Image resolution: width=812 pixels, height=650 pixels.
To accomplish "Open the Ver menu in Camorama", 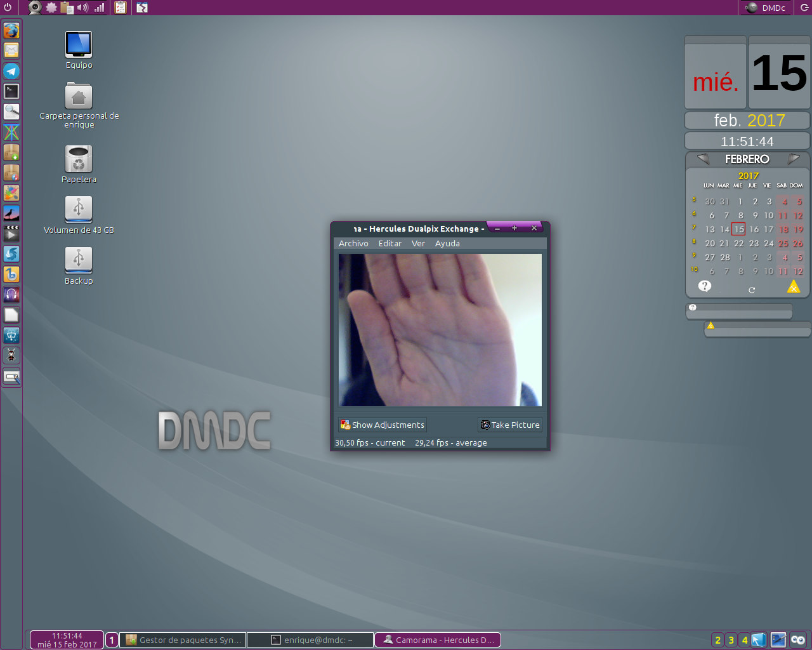I will 418,244.
